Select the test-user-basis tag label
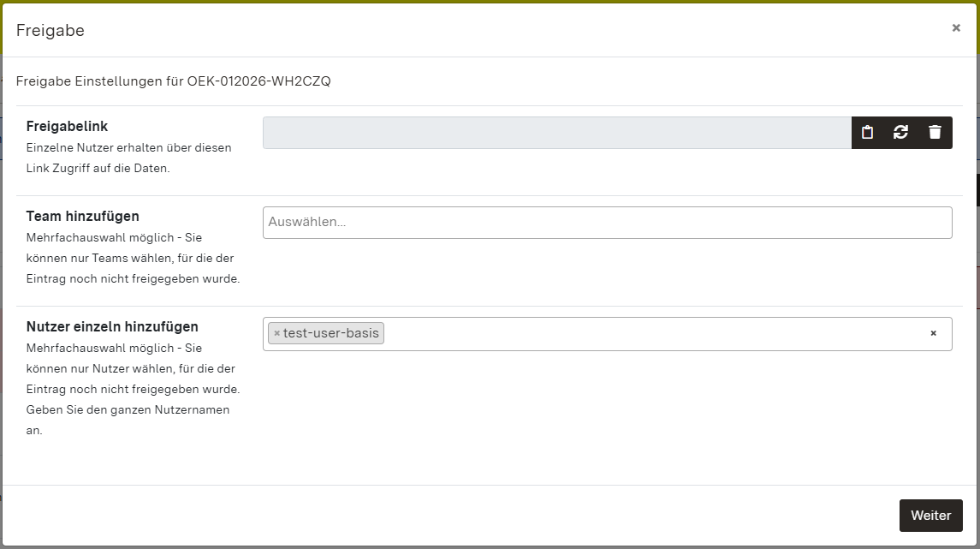This screenshot has width=980, height=549. [x=331, y=333]
